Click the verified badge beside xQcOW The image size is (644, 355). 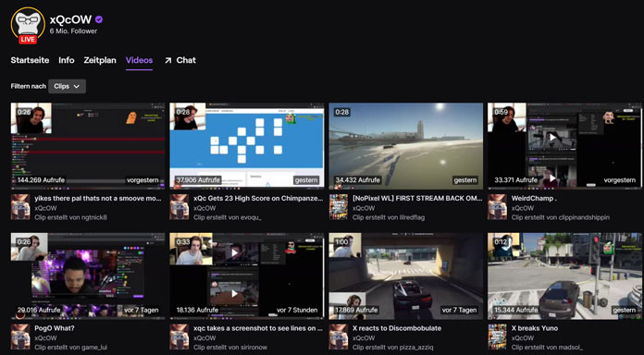point(99,19)
